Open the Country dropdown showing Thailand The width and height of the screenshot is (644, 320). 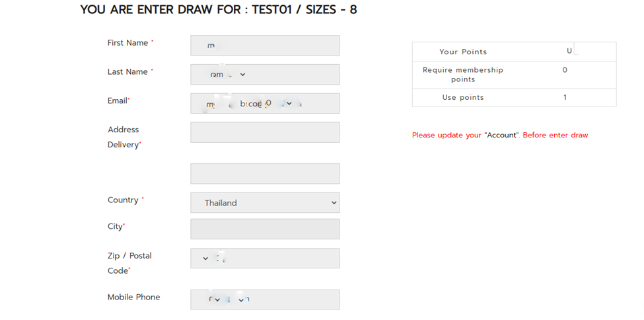tap(265, 203)
